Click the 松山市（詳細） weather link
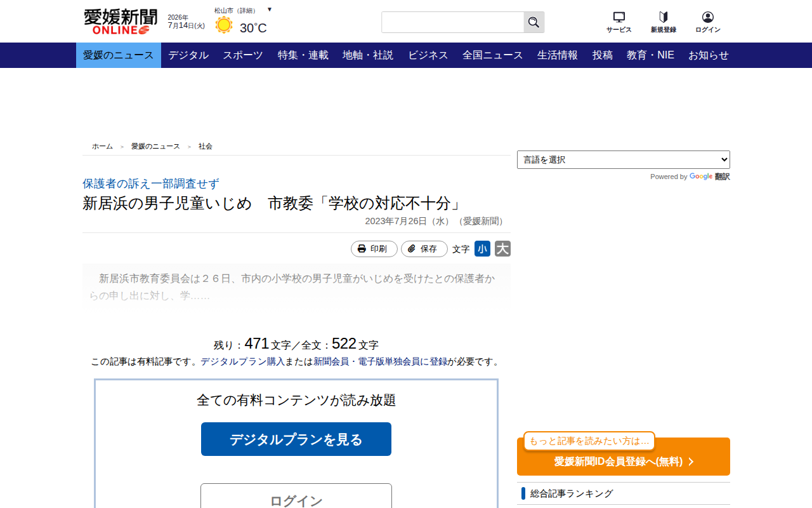This screenshot has height=508, width=812. (235, 10)
